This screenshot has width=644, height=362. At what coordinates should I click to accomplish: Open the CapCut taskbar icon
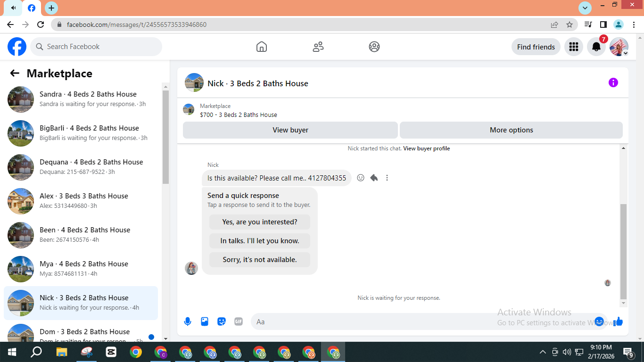coord(111,352)
